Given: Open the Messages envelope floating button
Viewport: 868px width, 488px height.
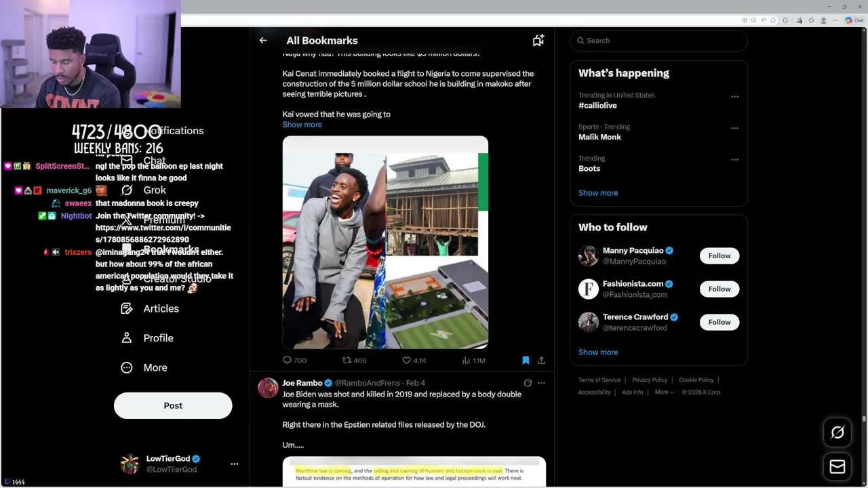Looking at the screenshot, I should [837, 466].
